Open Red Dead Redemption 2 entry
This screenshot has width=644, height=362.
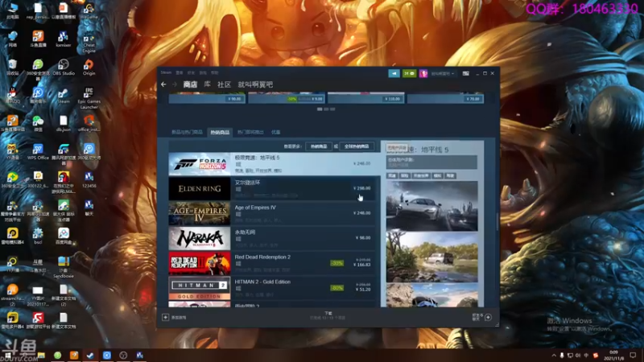(274, 263)
